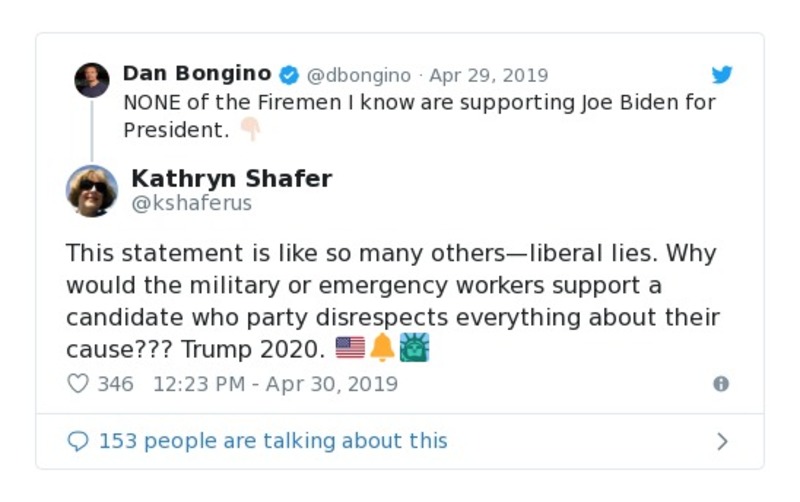
Task: Open the conversation via right chevron arrow
Action: coord(723,441)
